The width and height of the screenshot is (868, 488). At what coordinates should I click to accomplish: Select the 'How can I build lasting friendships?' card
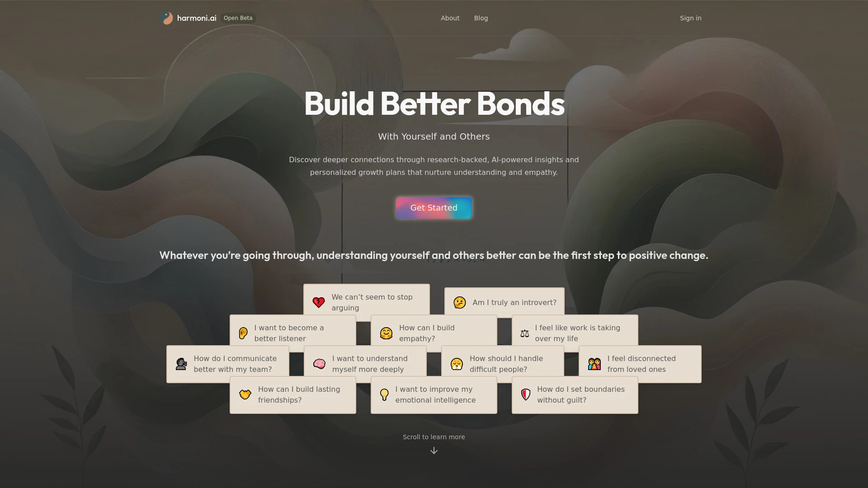[292, 394]
